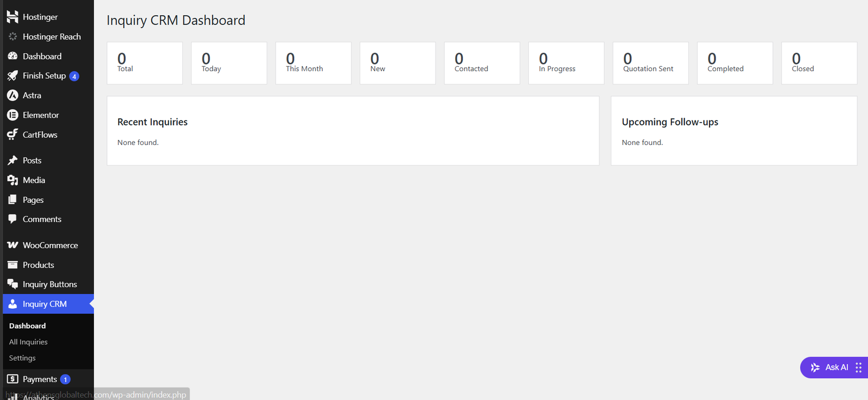This screenshot has width=868, height=400.
Task: Click the Recent Inquiries heading
Action: coord(152,122)
